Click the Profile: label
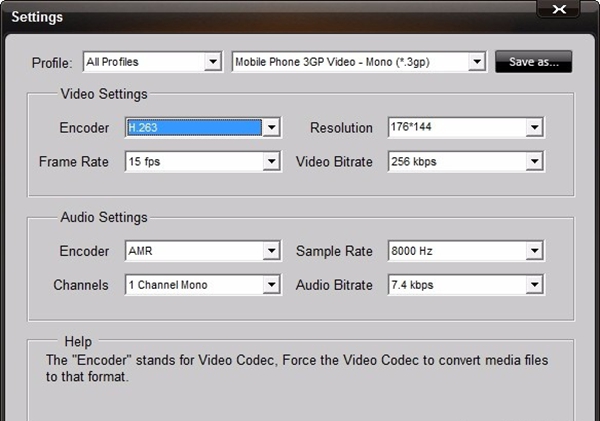 click(52, 62)
